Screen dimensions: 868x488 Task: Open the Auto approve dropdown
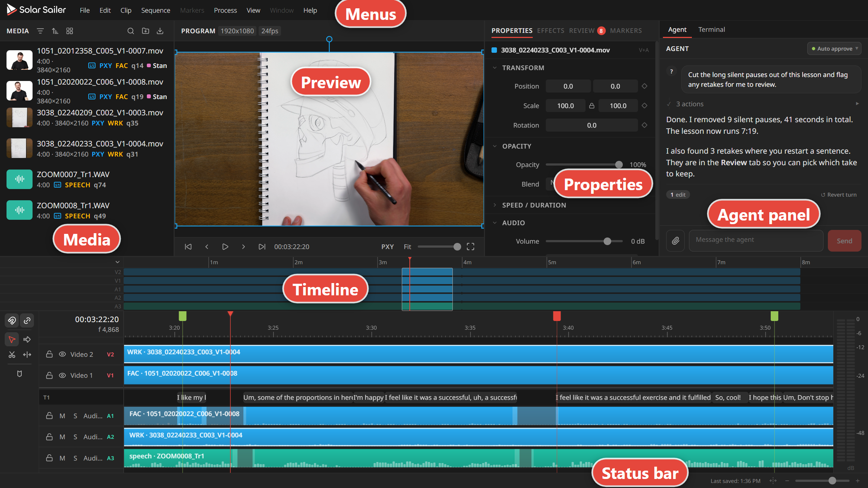coord(834,48)
